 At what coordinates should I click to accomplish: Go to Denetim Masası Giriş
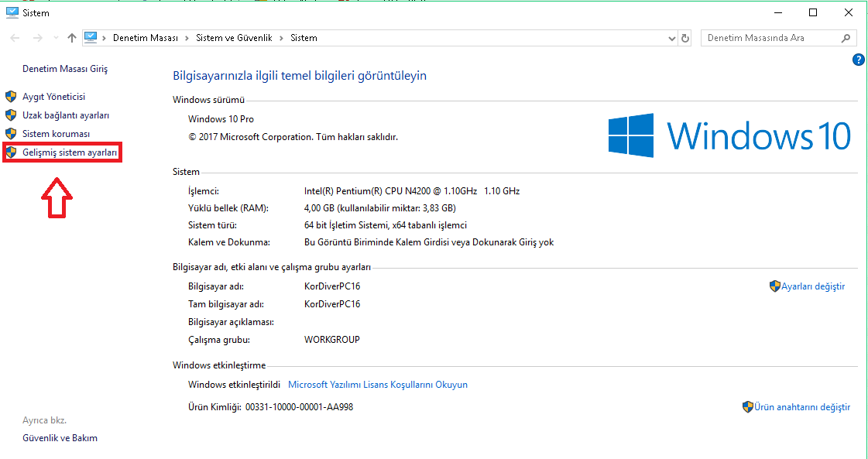click(65, 69)
